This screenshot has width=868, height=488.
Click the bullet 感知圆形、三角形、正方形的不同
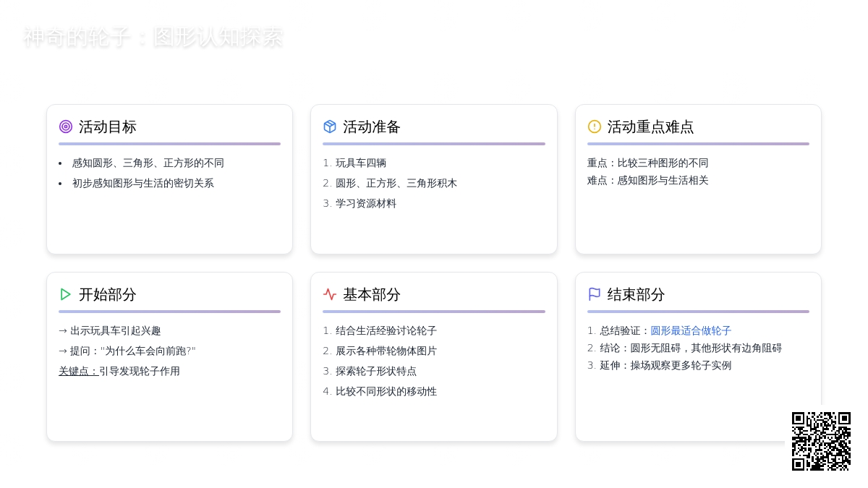(x=148, y=163)
